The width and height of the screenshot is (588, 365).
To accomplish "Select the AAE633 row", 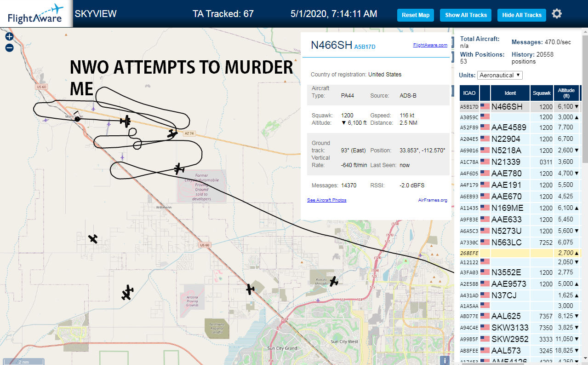I will coord(520,220).
